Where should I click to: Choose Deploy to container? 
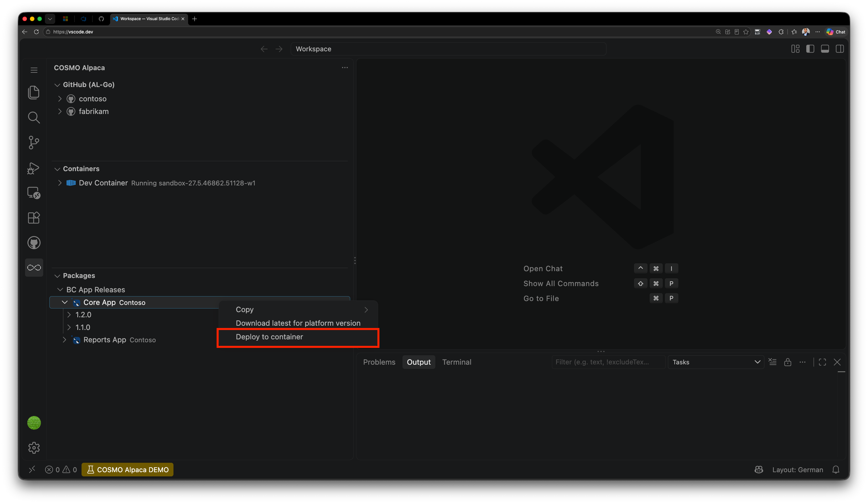click(x=298, y=337)
